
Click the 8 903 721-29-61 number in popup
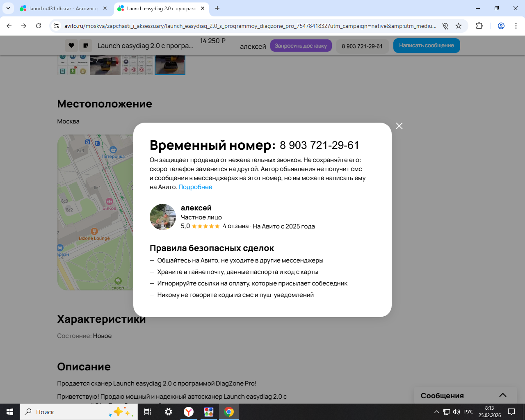point(320,145)
